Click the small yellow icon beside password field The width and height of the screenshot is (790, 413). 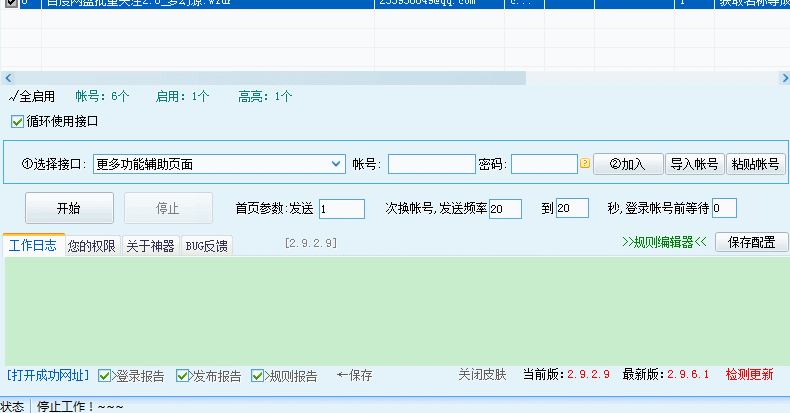tap(585, 163)
